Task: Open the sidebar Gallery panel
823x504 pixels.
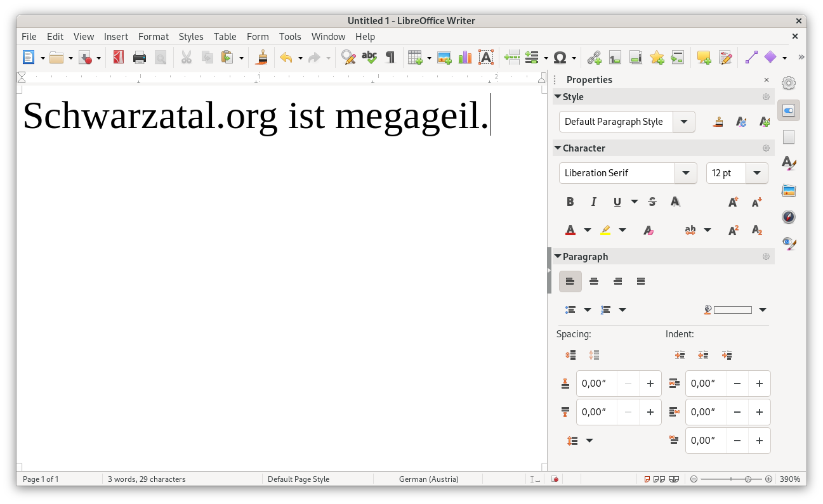Action: point(788,190)
